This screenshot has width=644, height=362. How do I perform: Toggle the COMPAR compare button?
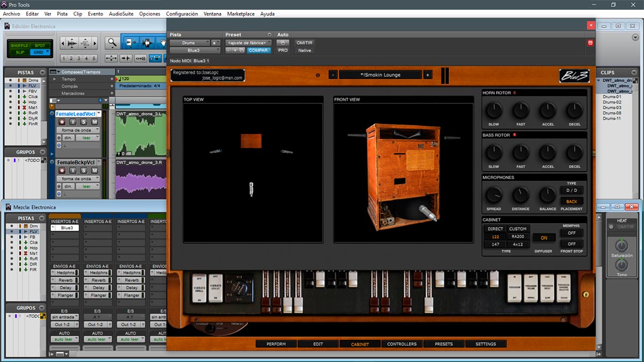259,50
